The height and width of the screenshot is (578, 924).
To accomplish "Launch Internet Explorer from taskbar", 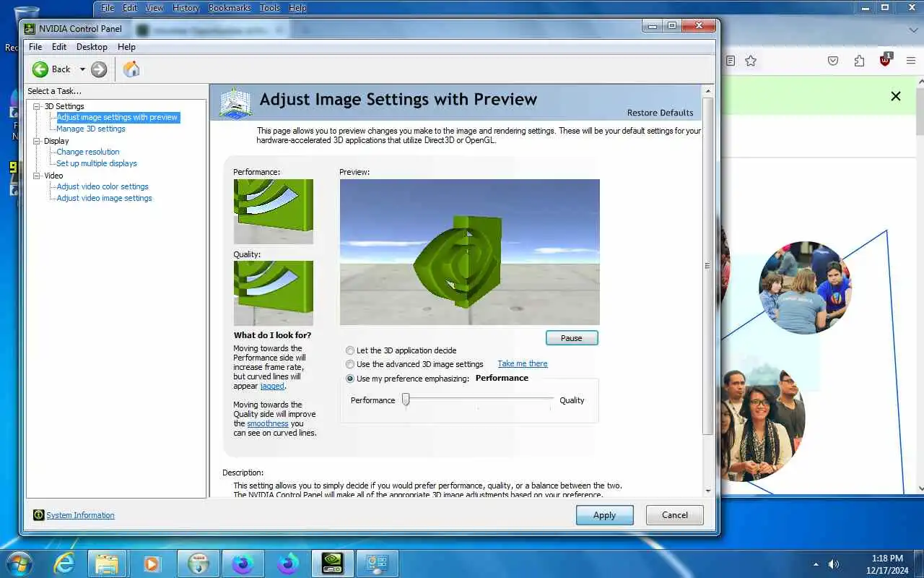I will coord(64,564).
